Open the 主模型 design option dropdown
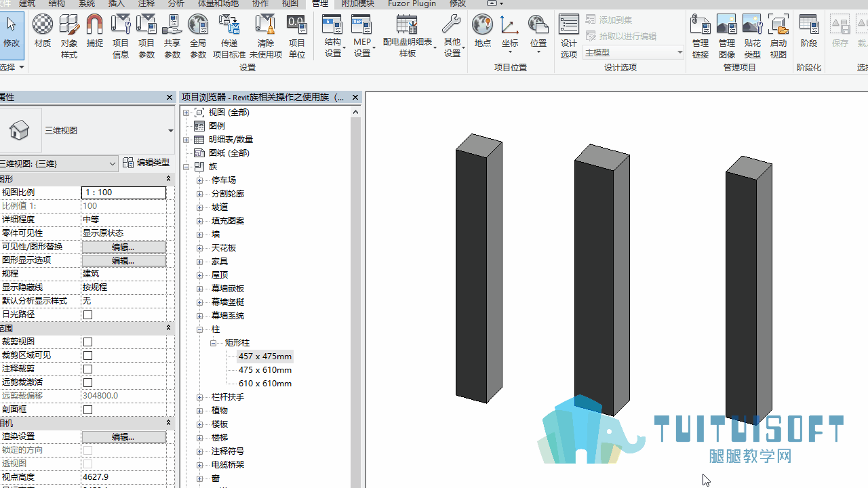Image resolution: width=868 pixels, height=488 pixels. tap(633, 52)
